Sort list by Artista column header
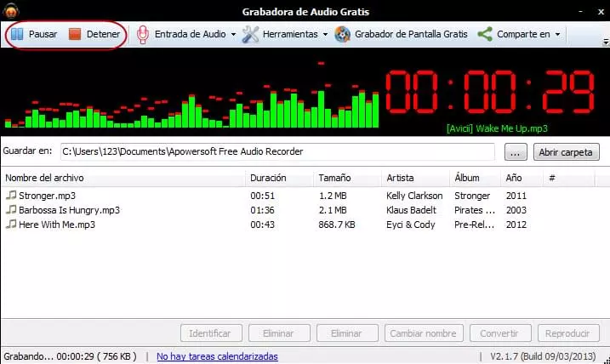The image size is (610, 364). pos(400,178)
